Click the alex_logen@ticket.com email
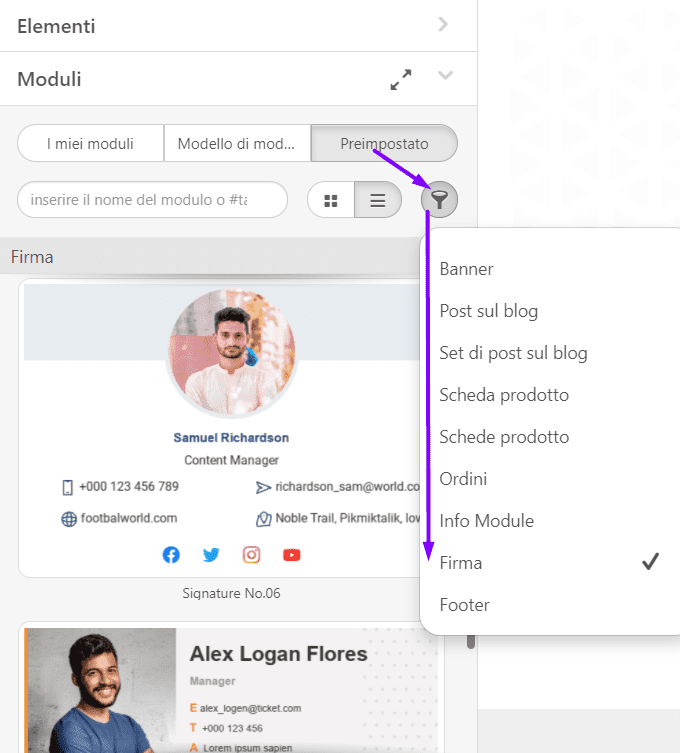Screen dimensions: 680x753 [x=250, y=708]
